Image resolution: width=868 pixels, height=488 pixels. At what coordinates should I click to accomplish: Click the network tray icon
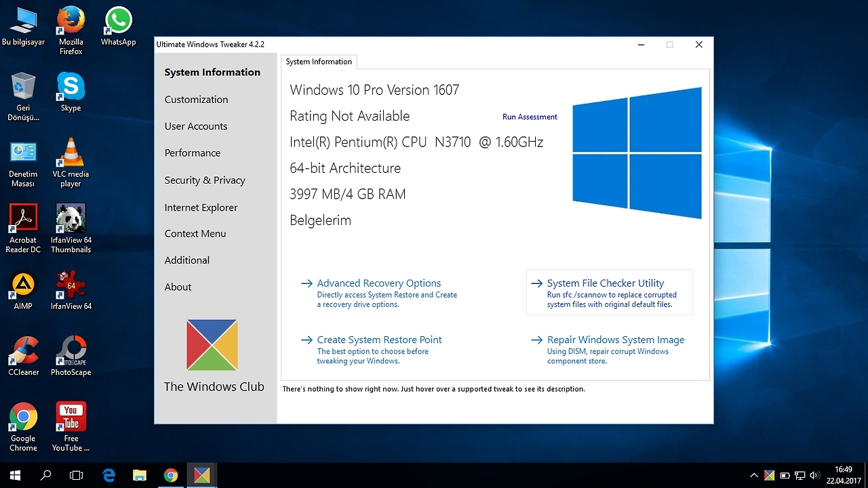point(800,476)
